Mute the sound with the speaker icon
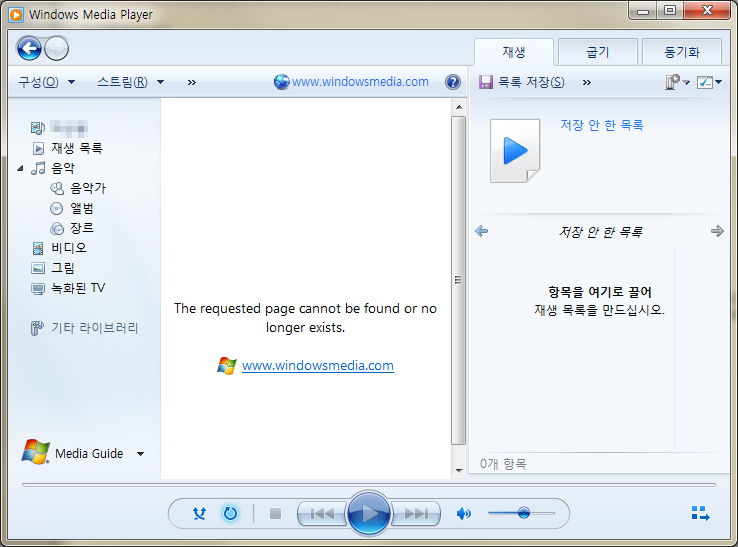This screenshot has width=738, height=547. point(464,514)
